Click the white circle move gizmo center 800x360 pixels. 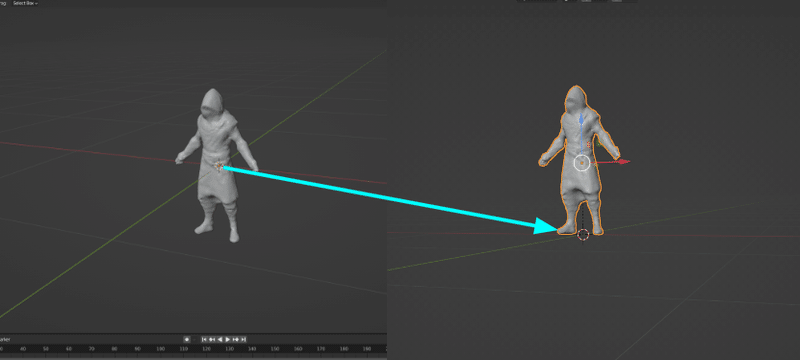[582, 163]
